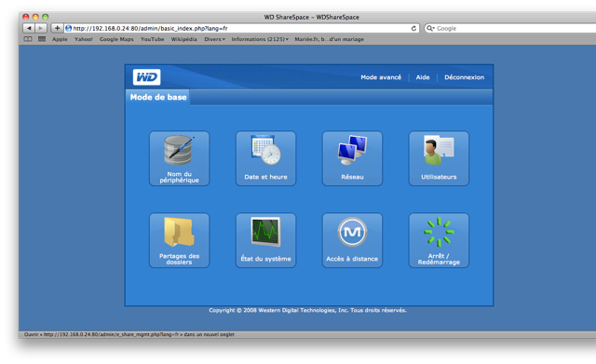Close the browser window with red button
Image resolution: width=596 pixels, height=364 pixels.
26,17
